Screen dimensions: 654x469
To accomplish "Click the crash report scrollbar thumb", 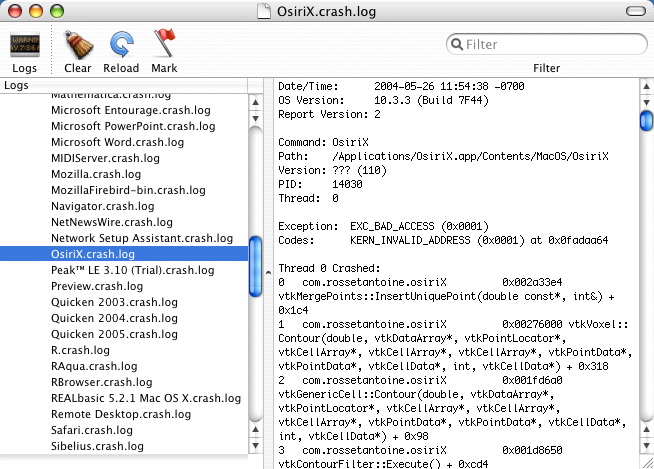I will [x=646, y=120].
